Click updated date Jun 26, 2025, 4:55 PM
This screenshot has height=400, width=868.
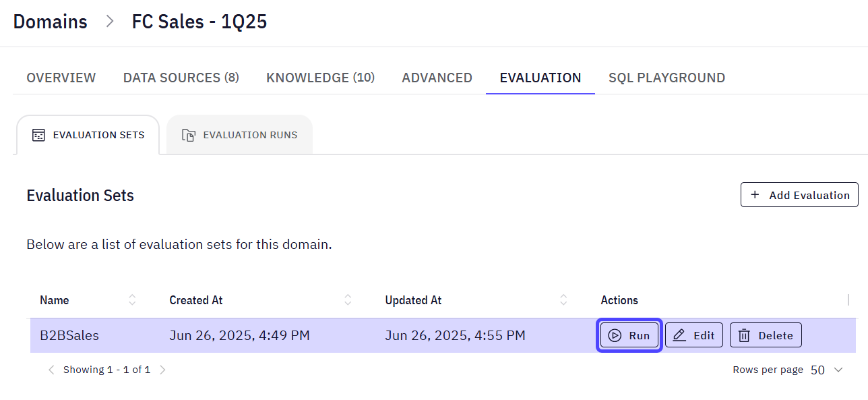click(455, 335)
